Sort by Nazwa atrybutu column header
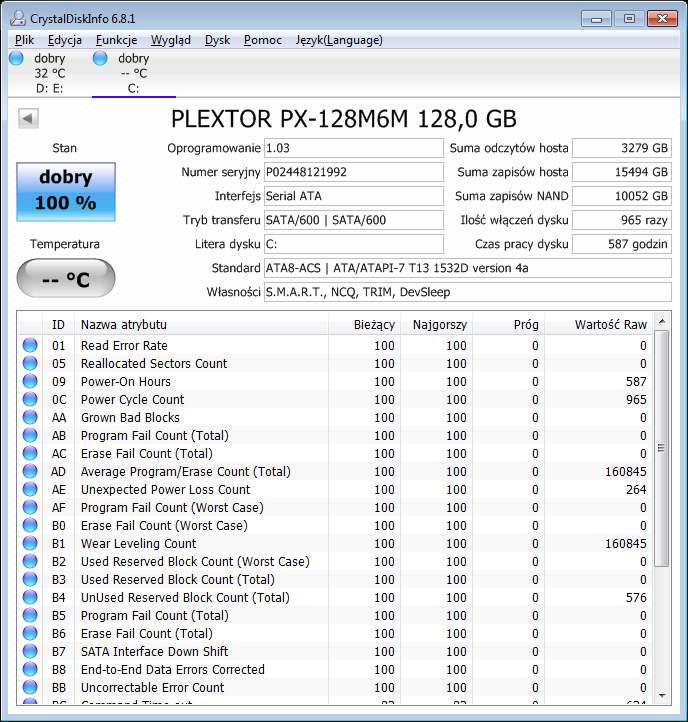Screen dimensions: 688x722 [202, 324]
